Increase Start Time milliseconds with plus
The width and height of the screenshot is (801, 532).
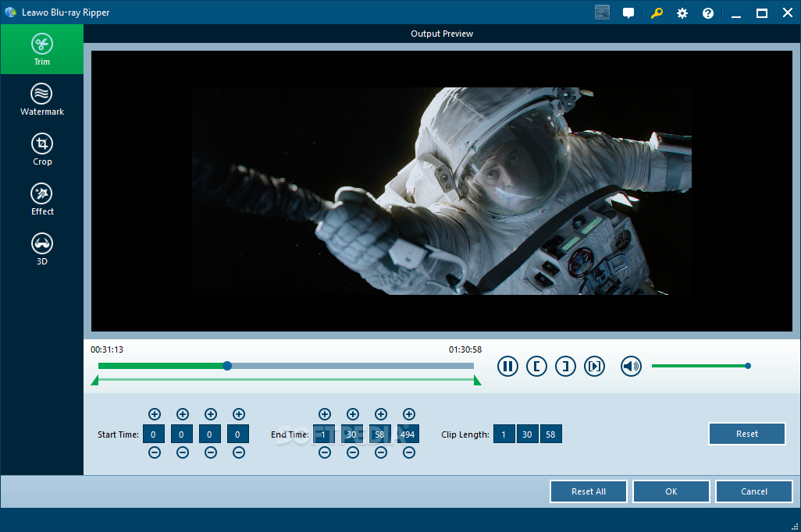click(239, 414)
